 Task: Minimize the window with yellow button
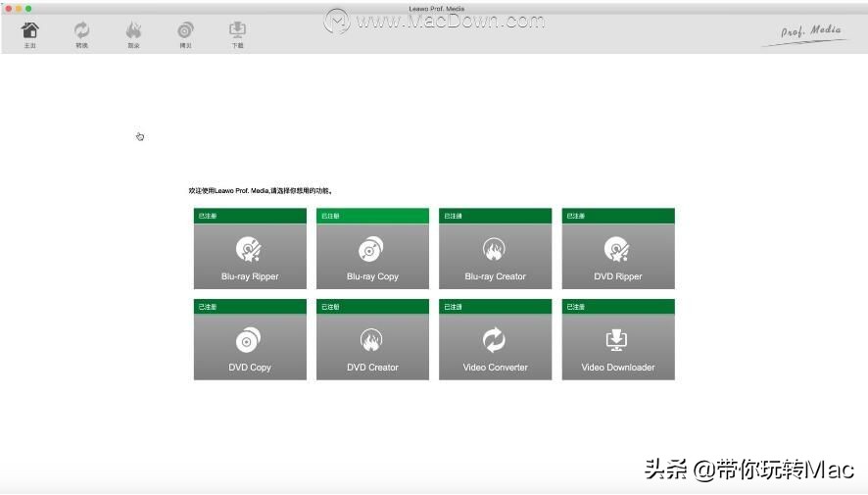[19, 9]
